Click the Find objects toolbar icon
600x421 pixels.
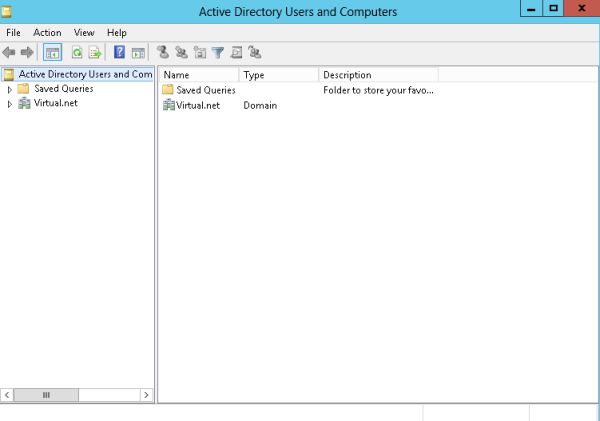(236, 52)
